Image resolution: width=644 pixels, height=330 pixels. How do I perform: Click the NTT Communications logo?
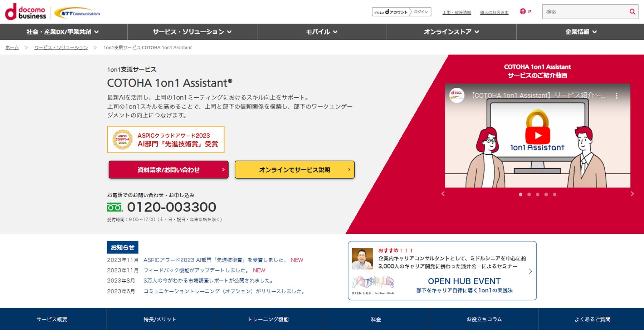click(77, 13)
